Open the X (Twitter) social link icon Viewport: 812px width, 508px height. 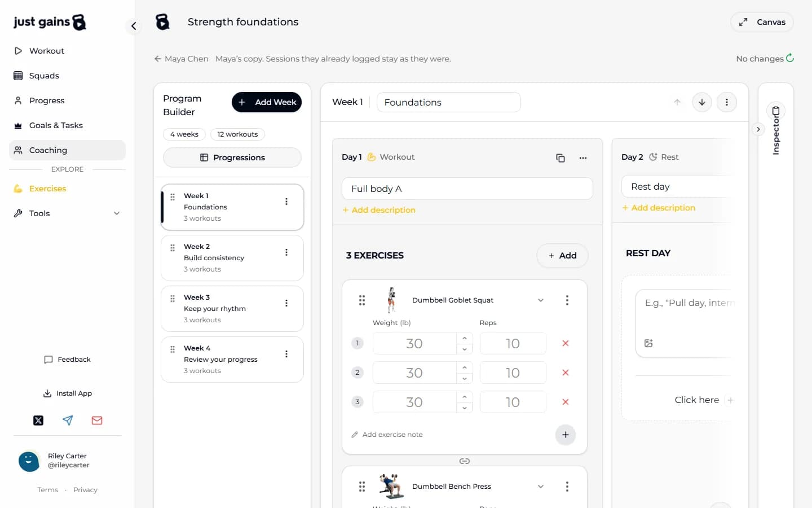pyautogui.click(x=38, y=421)
